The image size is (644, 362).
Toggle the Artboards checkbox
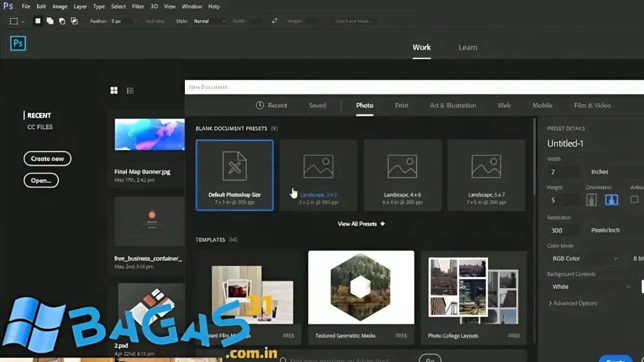point(634,199)
